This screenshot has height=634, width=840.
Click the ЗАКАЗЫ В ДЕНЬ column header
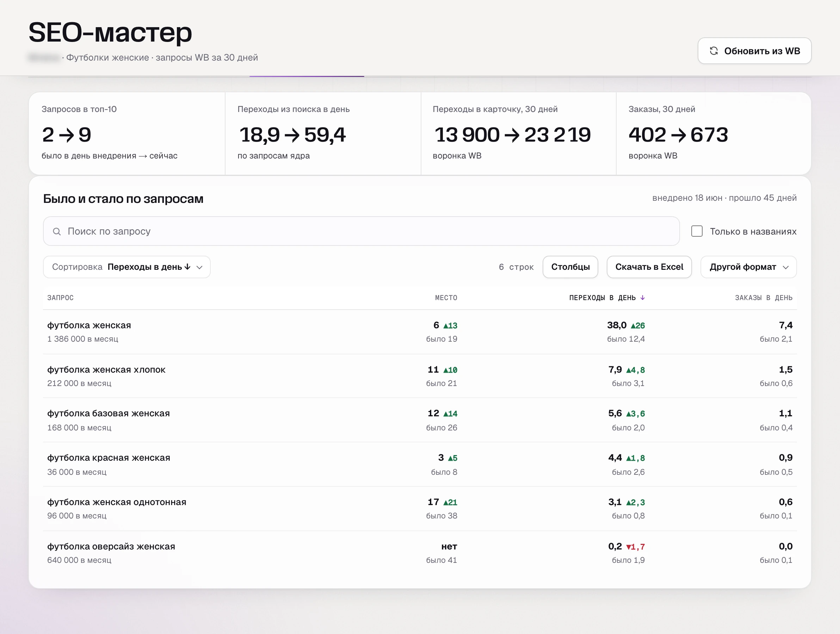pyautogui.click(x=764, y=298)
